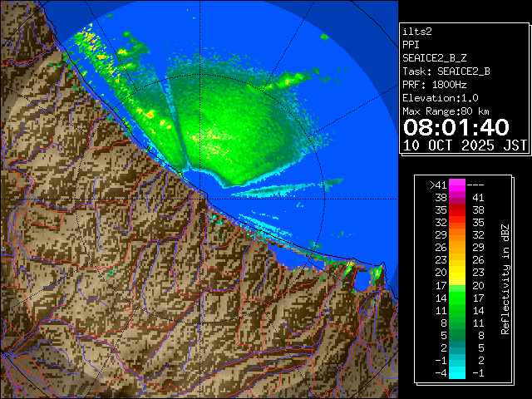532x399 pixels.
Task: Click the Reflectivity in dBZ axis label
Action: point(505,278)
